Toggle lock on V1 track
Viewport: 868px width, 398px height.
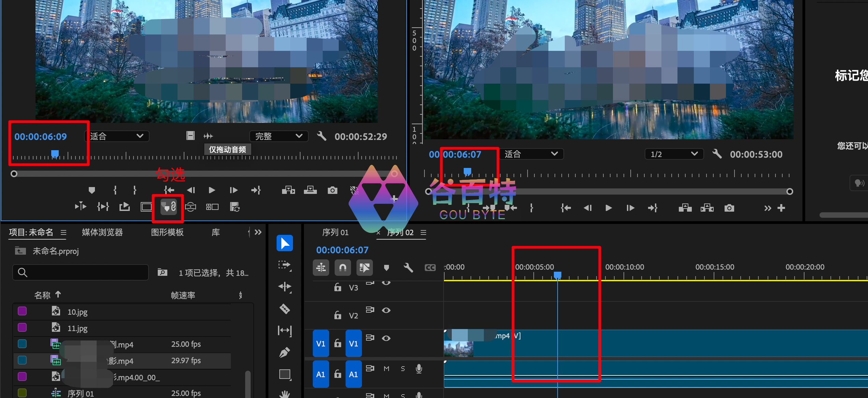click(337, 343)
